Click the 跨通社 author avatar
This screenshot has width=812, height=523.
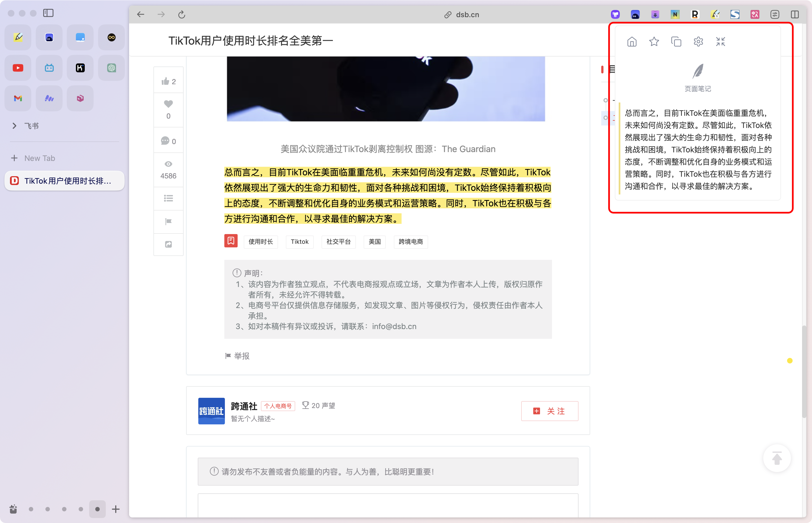211,411
